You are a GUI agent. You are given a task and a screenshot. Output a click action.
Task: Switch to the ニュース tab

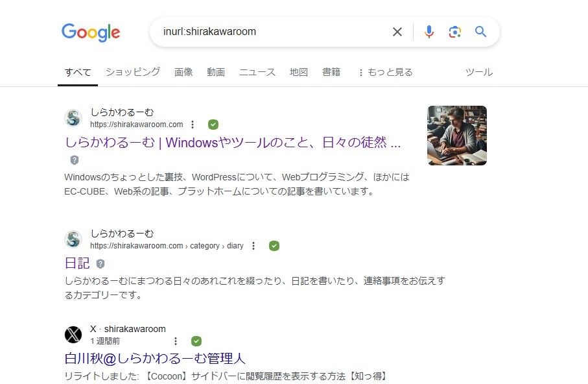[x=257, y=72]
